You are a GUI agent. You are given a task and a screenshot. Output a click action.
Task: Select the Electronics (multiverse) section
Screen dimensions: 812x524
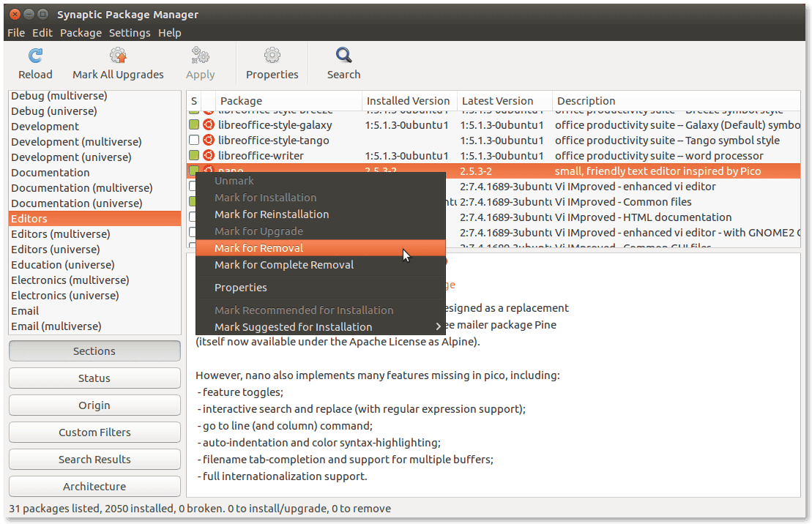coord(94,280)
